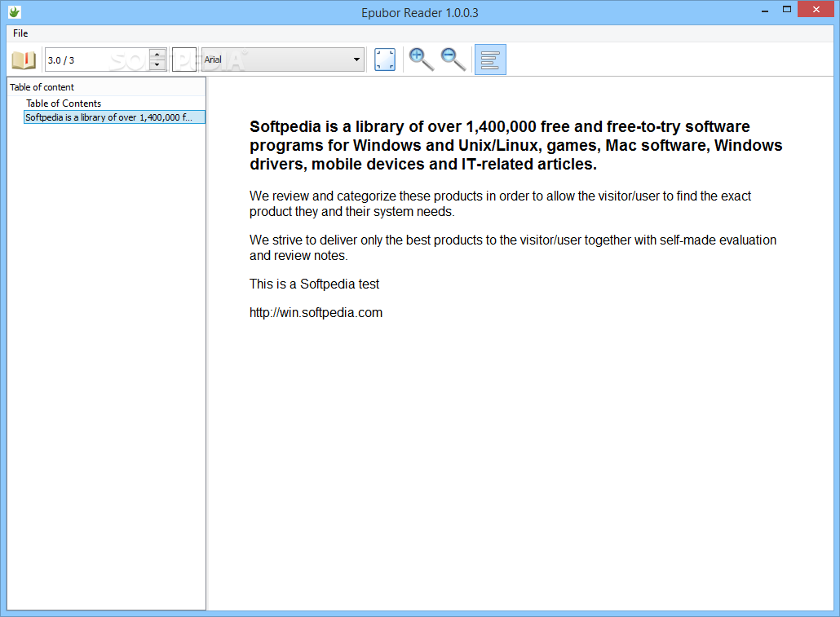Decrease page number with the down arrow
This screenshot has height=617, width=840.
[157, 65]
